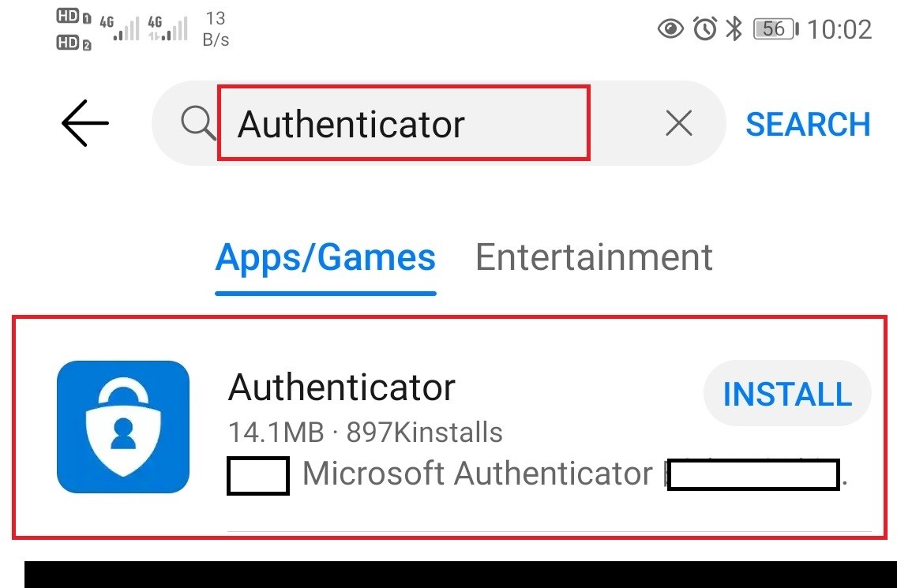The image size is (897, 588).
Task: Tap the blue SEARCH button
Action: (x=808, y=124)
